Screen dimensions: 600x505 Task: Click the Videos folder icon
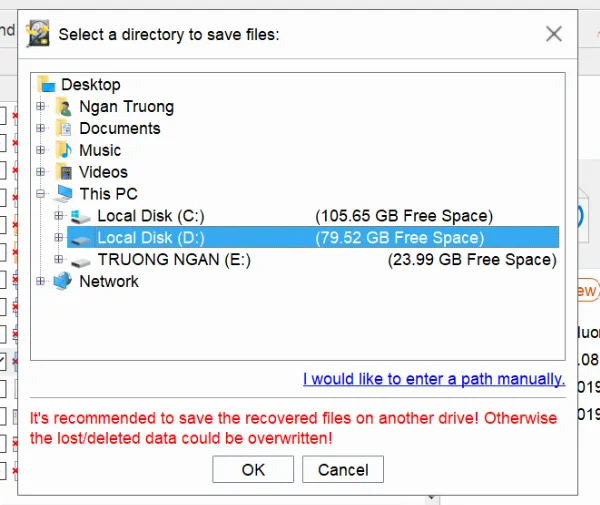(65, 172)
